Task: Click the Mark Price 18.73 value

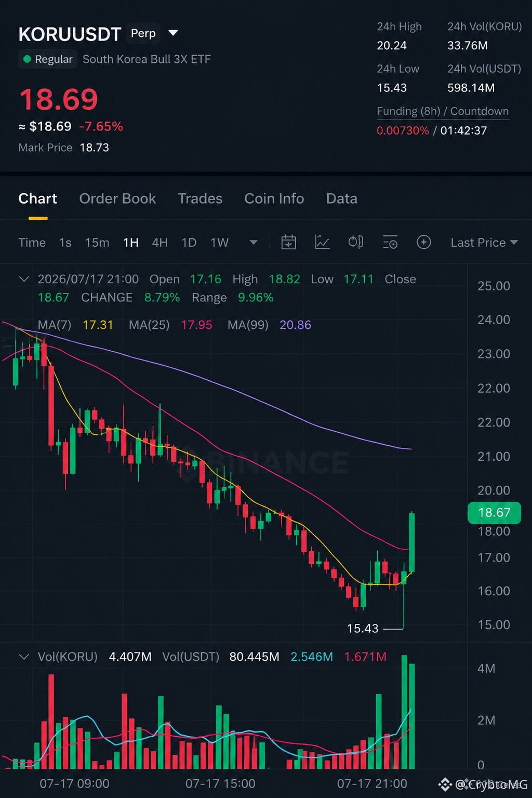Action: (94, 148)
